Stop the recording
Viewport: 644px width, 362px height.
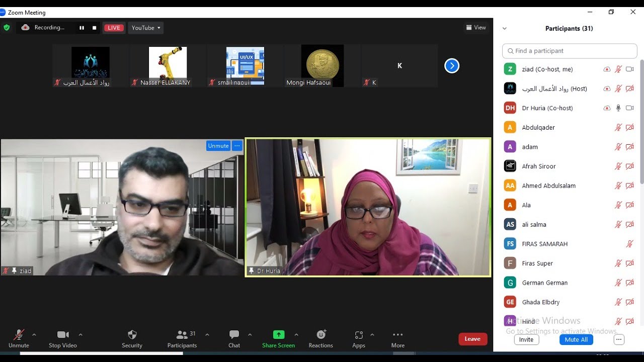tap(94, 28)
